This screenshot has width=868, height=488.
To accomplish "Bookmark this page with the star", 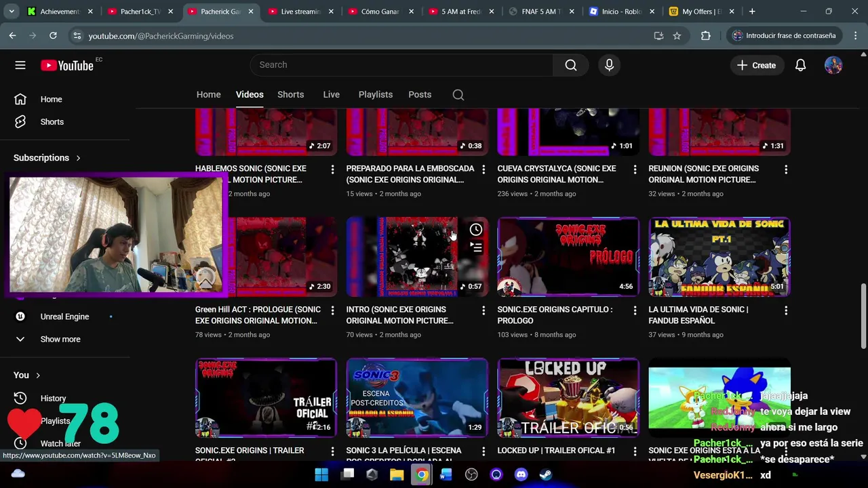I will [x=677, y=36].
